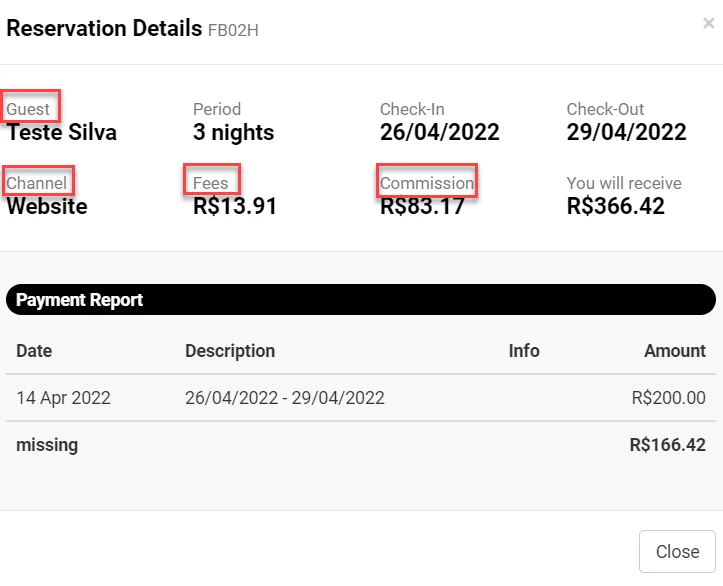The width and height of the screenshot is (723, 586).
Task: Close the Reservation Details dialog with X
Action: 708,23
